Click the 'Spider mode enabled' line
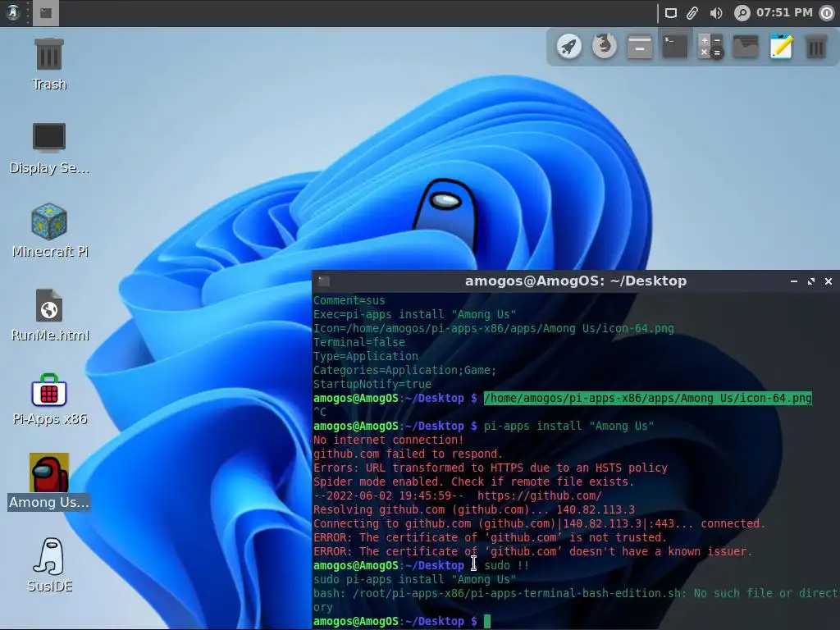The image size is (840, 630). [x=473, y=482]
